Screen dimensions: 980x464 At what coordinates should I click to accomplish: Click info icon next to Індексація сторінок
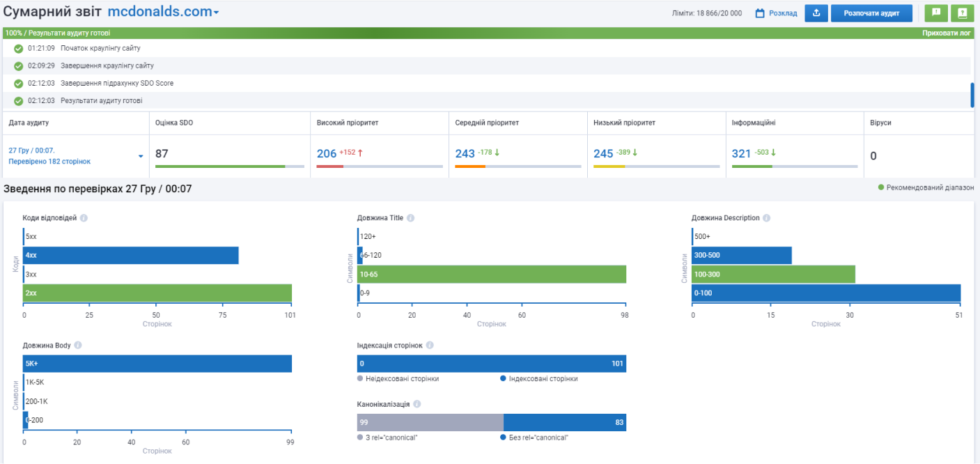[430, 345]
